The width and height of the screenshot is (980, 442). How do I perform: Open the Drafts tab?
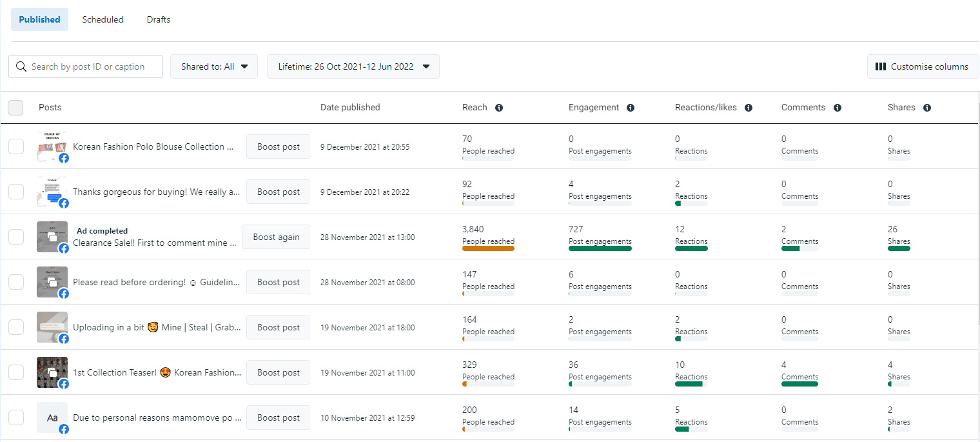tap(159, 19)
